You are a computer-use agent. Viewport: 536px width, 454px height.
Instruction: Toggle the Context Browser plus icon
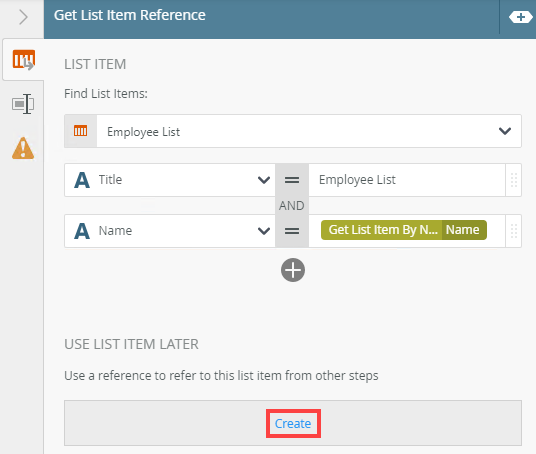tap(520, 17)
